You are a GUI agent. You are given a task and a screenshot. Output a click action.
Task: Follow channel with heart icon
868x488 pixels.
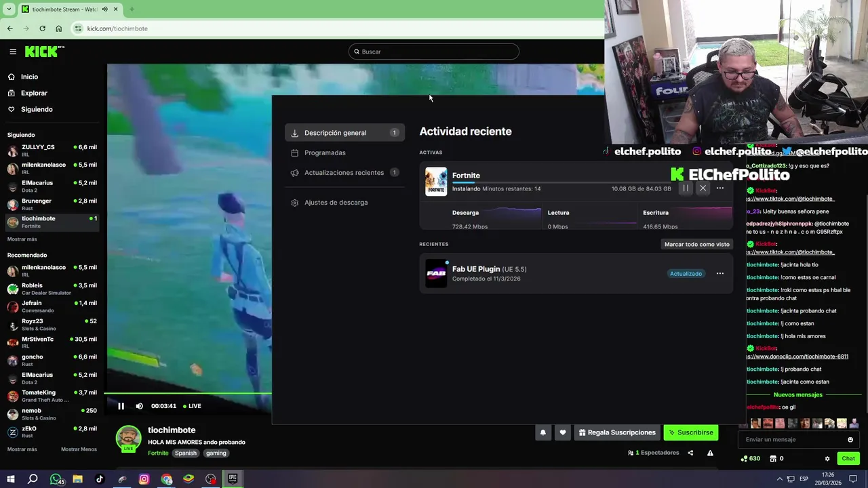pos(562,432)
